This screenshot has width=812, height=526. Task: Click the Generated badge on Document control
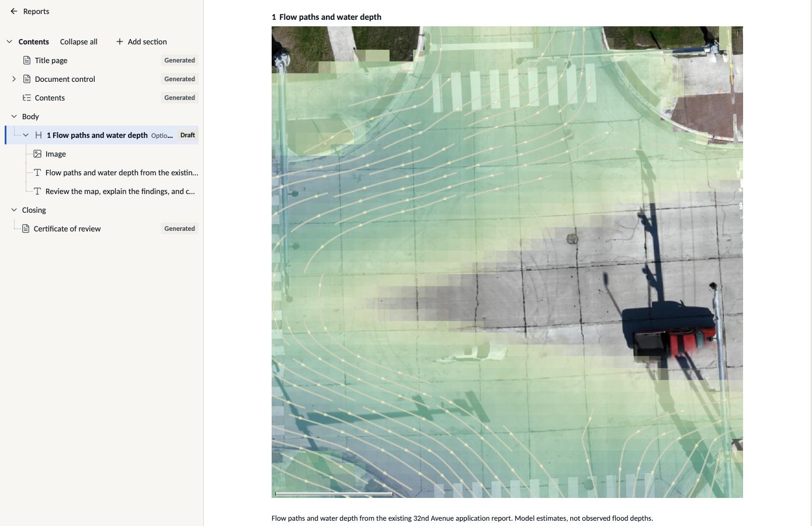(179, 79)
